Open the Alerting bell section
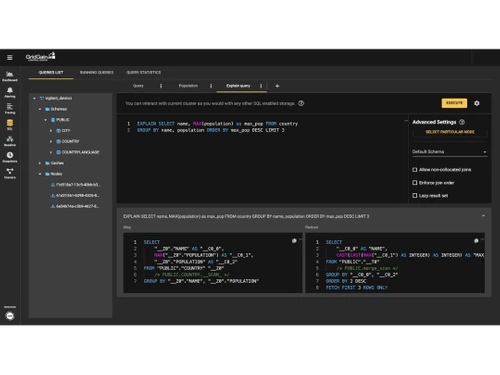The width and height of the screenshot is (500, 375). coord(10,93)
